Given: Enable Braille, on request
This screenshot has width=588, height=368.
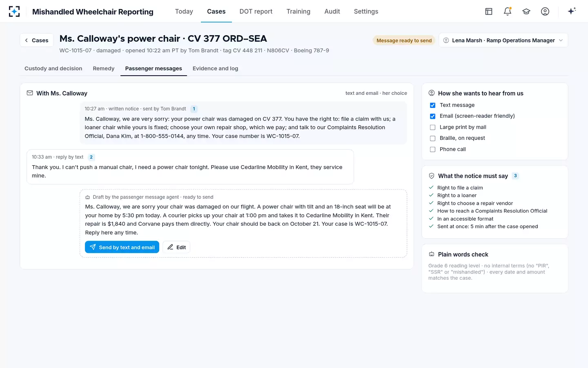Looking at the screenshot, I should click(433, 138).
